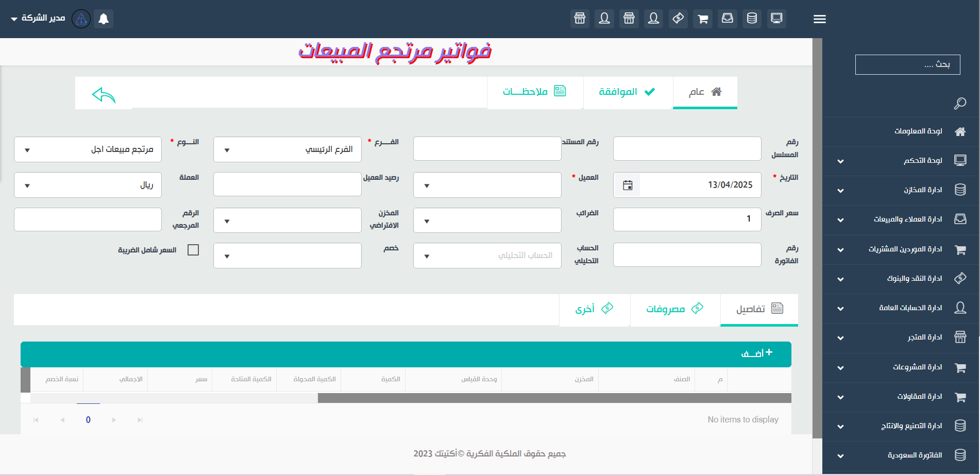The width and height of the screenshot is (980, 475).
Task: Click the company logo avatar
Action: point(81,19)
